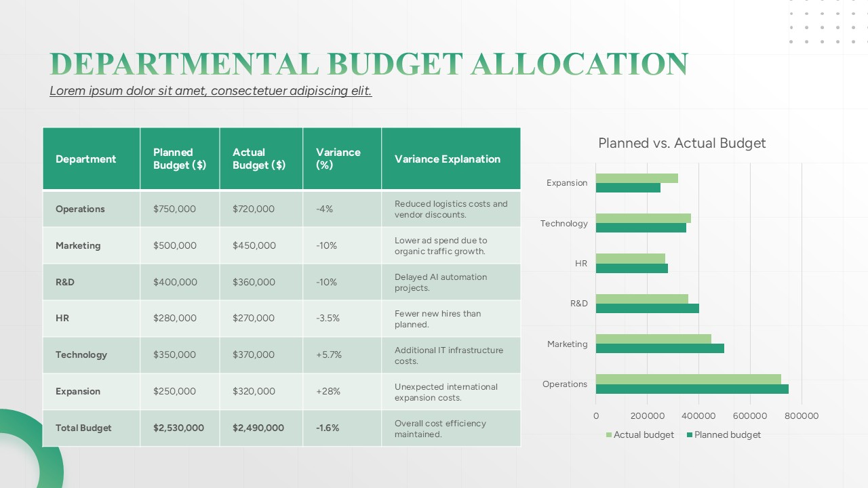Viewport: 868px width, 488px height.
Task: Select the Operations planned budget bar
Action: click(x=692, y=389)
